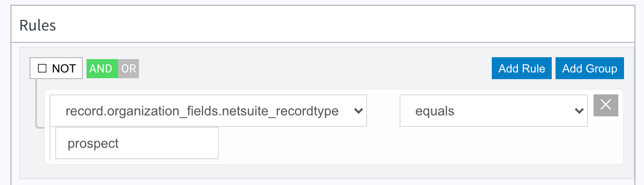Change the rule field from netsuite_recordtype
This screenshot has height=185, width=644.
[x=208, y=111]
